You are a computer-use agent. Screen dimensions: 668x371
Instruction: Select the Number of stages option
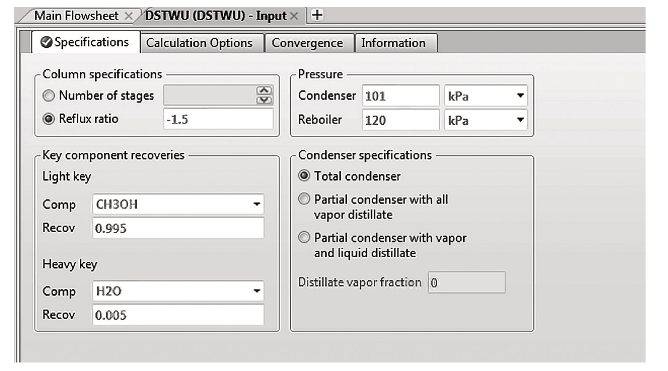[x=49, y=95]
